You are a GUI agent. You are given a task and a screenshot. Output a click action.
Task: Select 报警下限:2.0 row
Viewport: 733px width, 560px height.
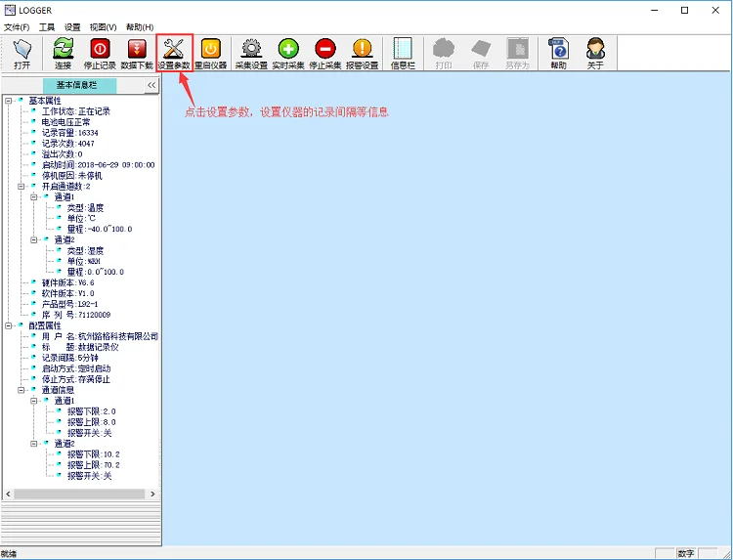91,411
